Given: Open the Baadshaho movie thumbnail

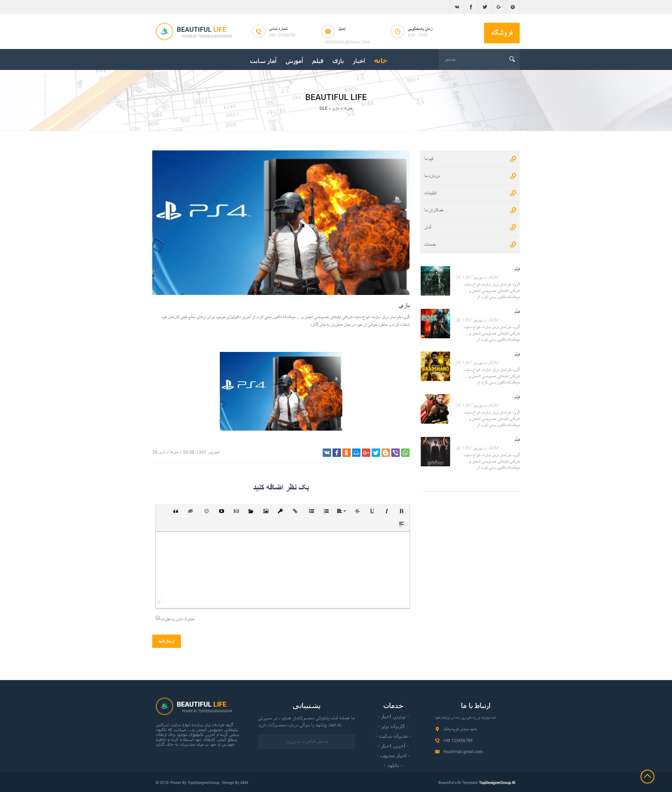Looking at the screenshot, I should coord(435,366).
